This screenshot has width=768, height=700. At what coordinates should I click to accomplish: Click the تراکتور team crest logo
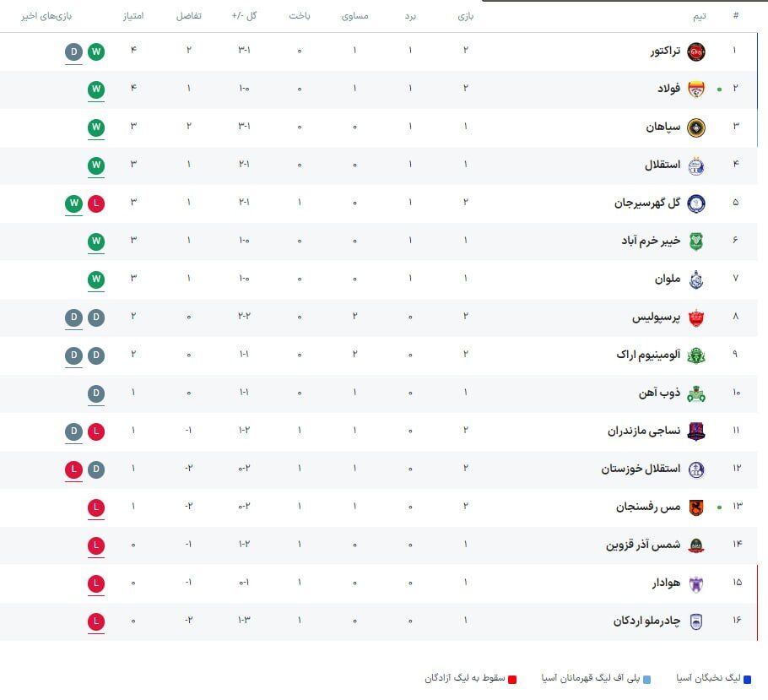[697, 52]
